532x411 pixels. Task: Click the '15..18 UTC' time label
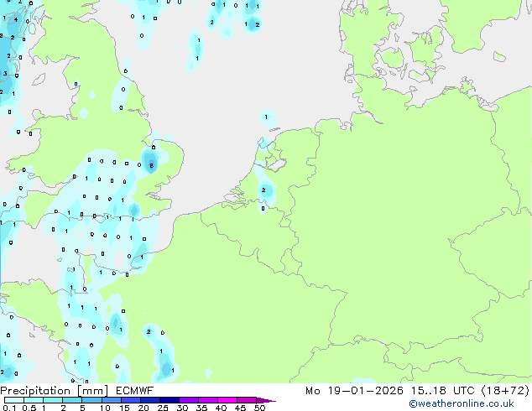442,391
